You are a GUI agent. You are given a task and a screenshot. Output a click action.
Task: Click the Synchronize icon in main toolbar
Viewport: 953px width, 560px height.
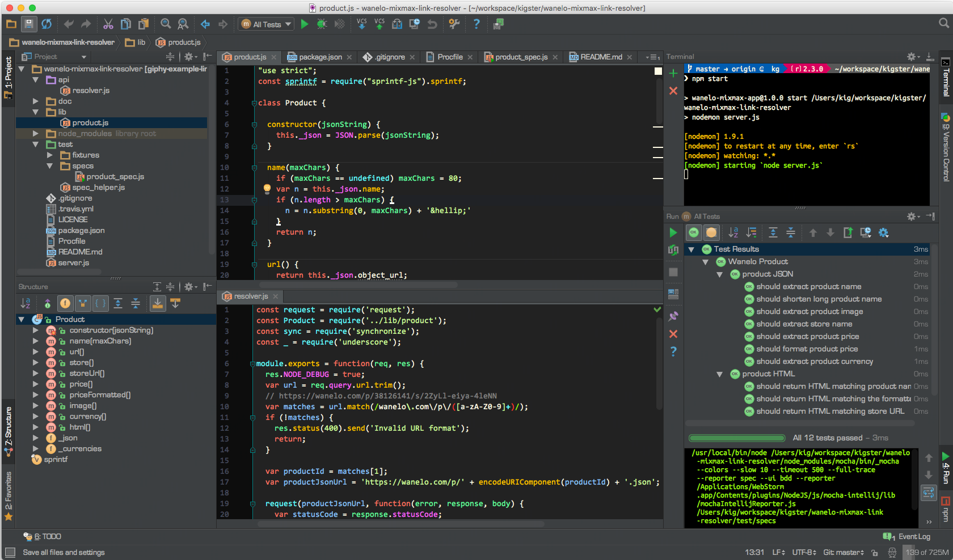click(47, 24)
